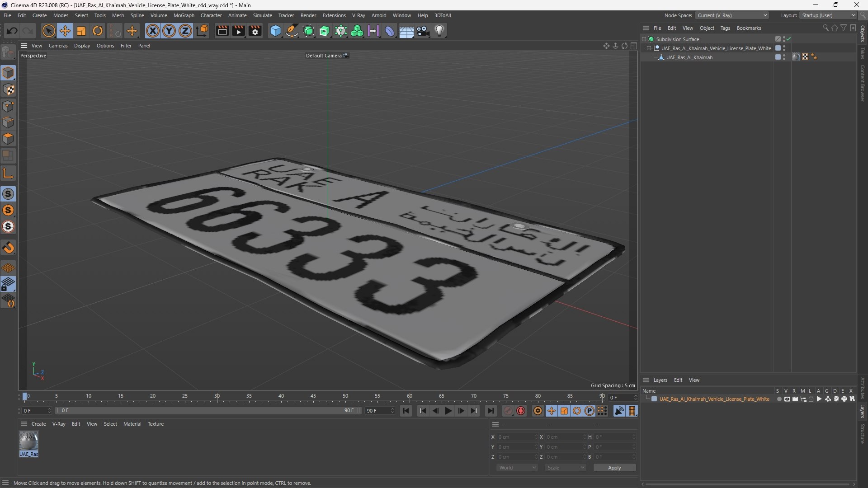
Task: Open the viewport Cameras menu
Action: pyautogui.click(x=58, y=46)
